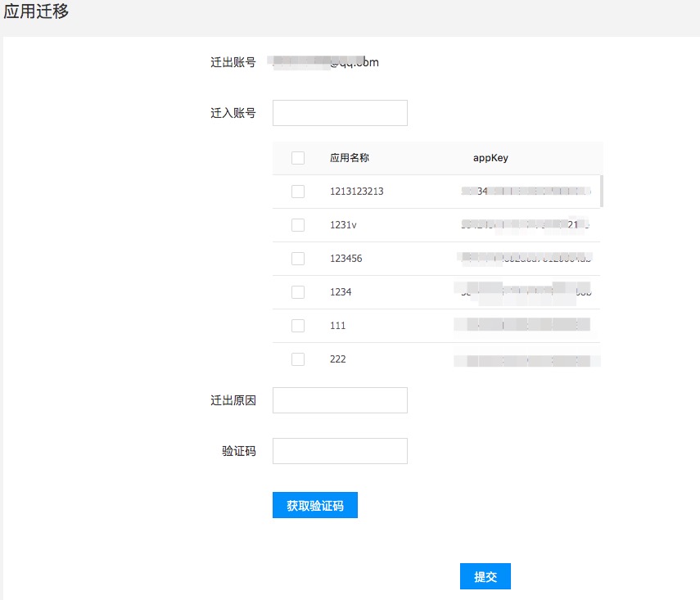This screenshot has height=600, width=700.
Task: Select the 1231v application checkbox
Action: coord(298,224)
